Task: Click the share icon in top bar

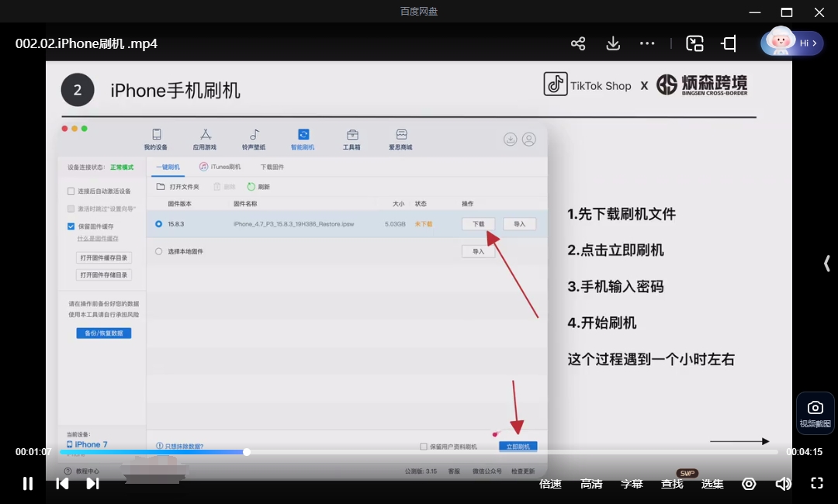Action: pos(578,43)
